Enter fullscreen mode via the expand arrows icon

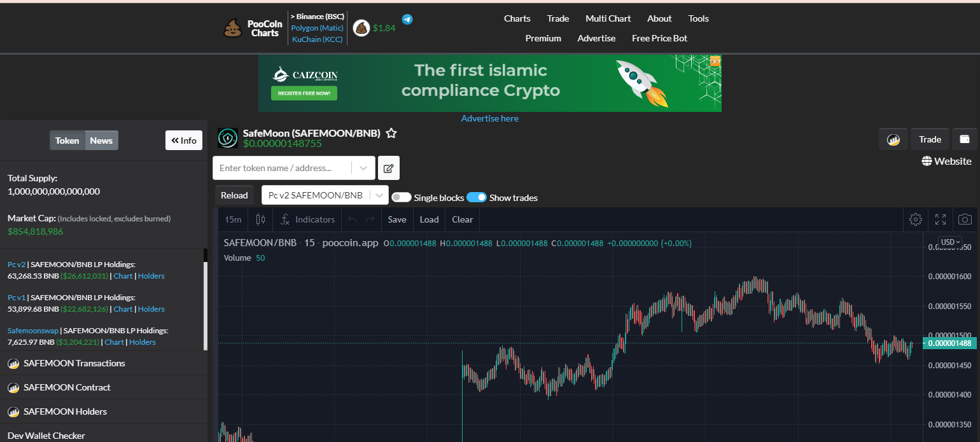(940, 219)
